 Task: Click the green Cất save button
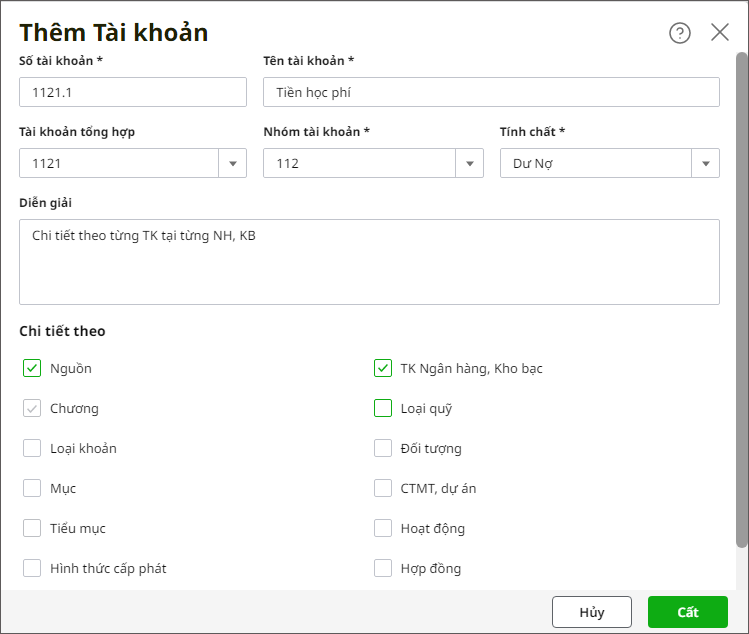point(687,612)
